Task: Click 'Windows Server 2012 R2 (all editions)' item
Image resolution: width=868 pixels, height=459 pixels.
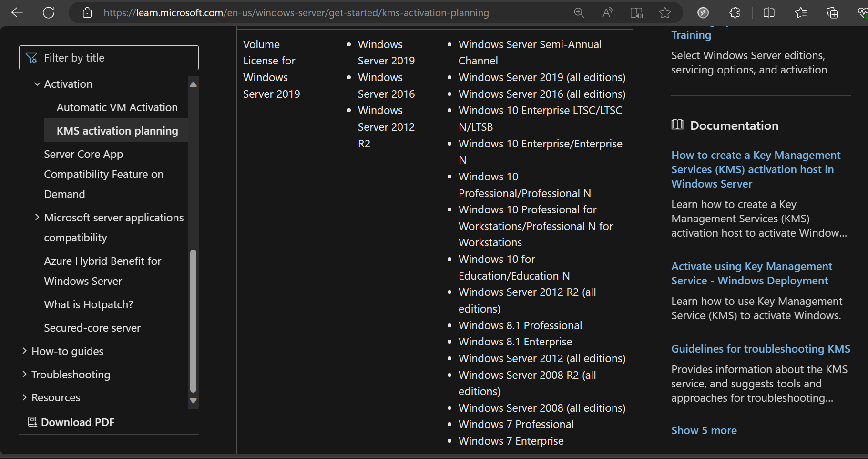Action: coord(527,300)
